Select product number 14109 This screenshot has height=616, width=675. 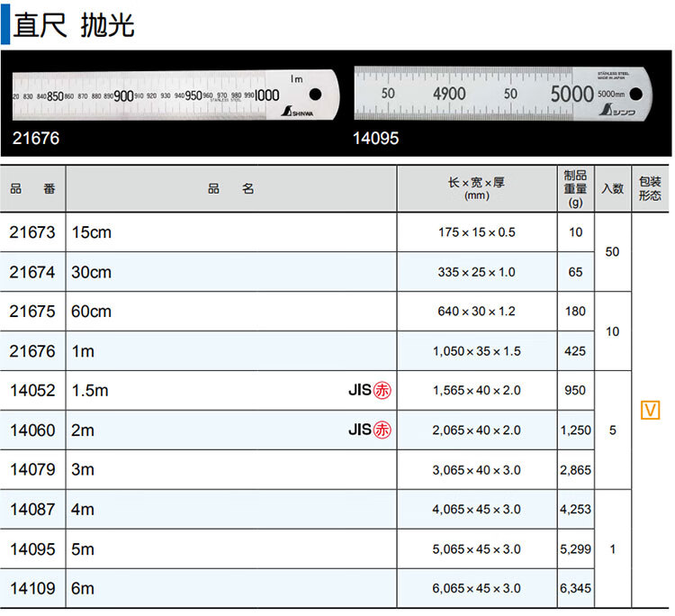pyautogui.click(x=32, y=588)
